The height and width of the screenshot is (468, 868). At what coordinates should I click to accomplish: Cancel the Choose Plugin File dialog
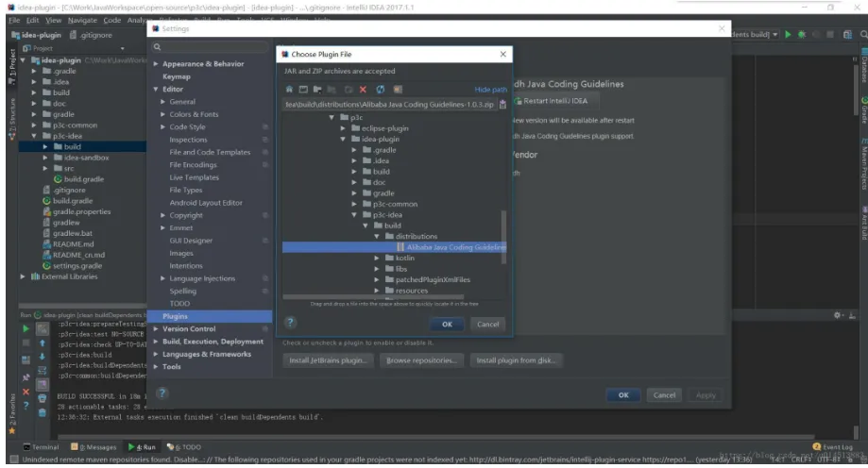(x=487, y=325)
